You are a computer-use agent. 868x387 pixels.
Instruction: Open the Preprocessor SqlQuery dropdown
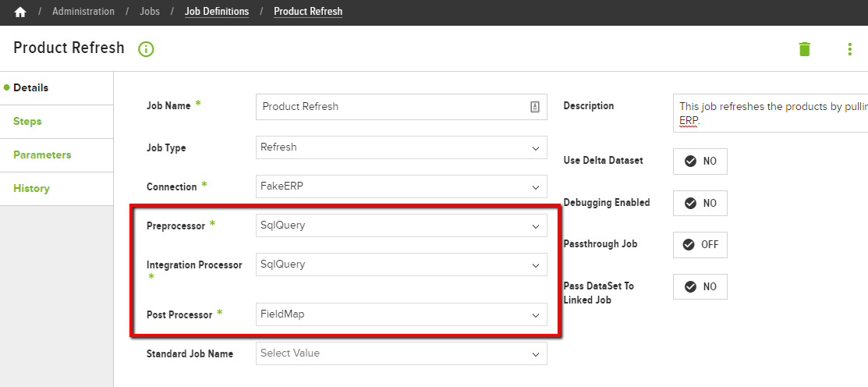tap(402, 225)
